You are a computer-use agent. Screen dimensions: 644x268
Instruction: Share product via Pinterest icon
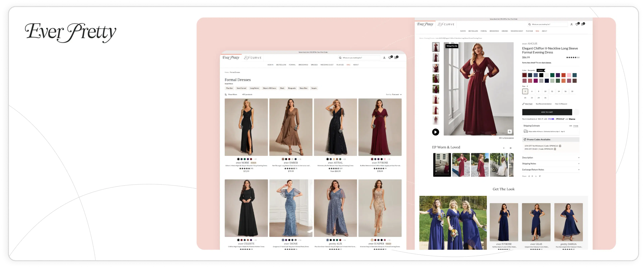[532, 176]
